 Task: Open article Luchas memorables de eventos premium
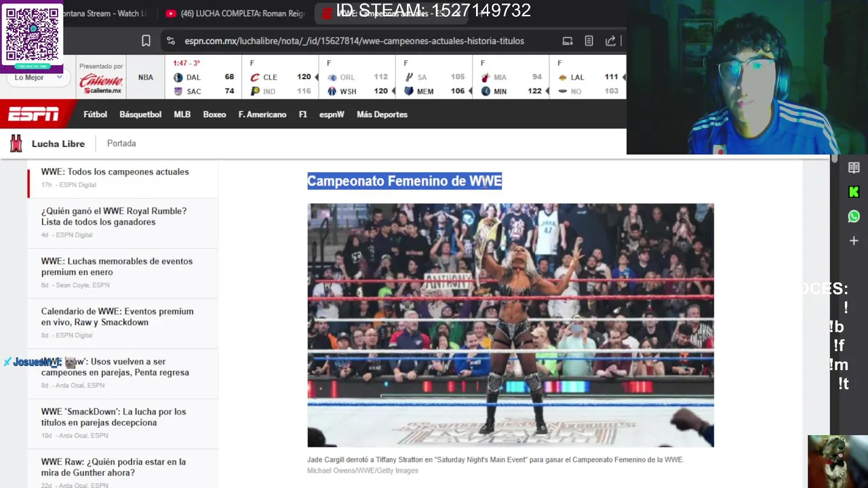pyautogui.click(x=117, y=266)
